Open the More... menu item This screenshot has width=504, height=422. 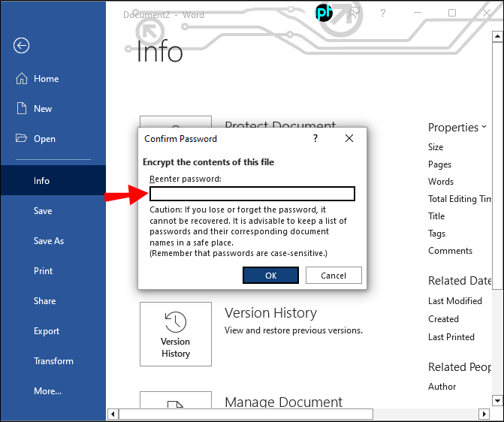tap(47, 391)
